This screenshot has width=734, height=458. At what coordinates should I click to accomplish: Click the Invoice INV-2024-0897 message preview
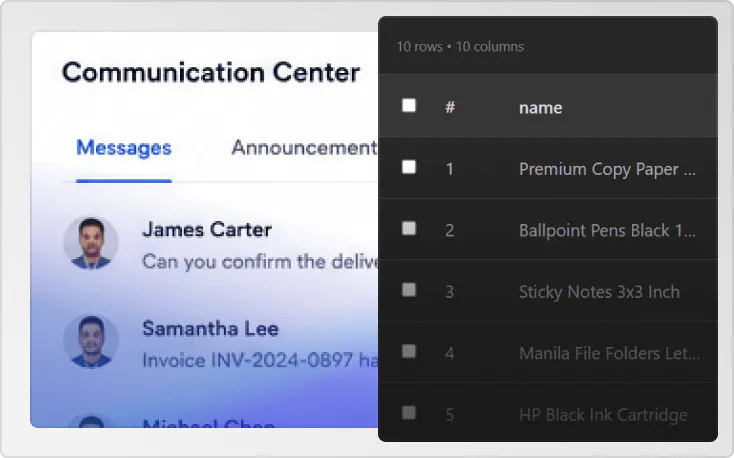pos(260,360)
